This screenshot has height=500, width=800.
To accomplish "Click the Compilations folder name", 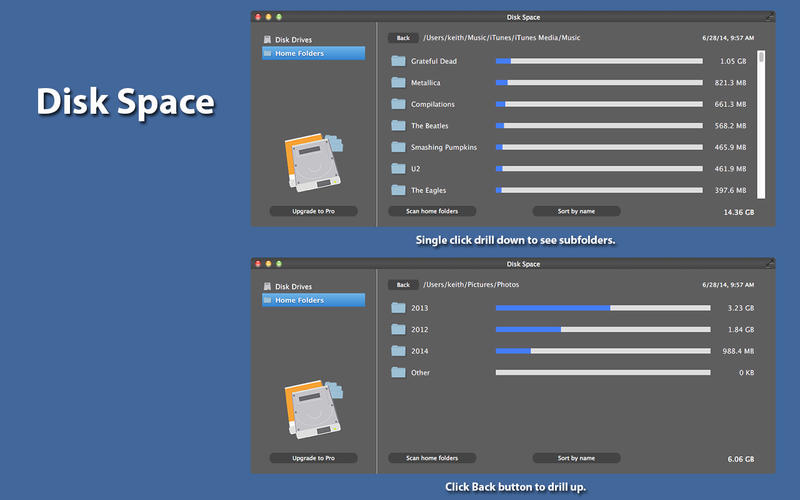I will coord(433,104).
